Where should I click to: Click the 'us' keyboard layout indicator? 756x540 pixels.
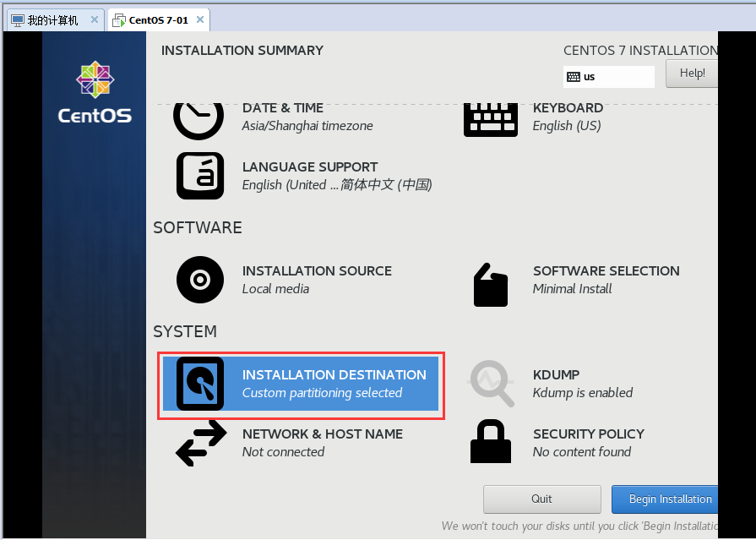tap(608, 77)
